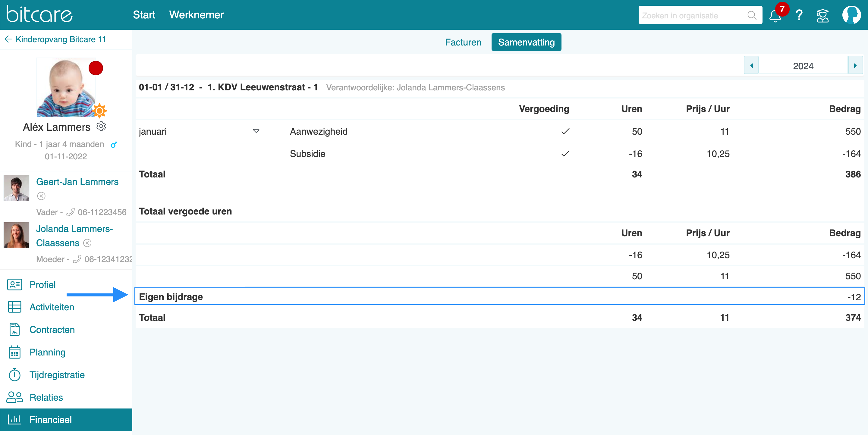The height and width of the screenshot is (435, 868).
Task: Open the academy graduation cap icon
Action: [x=822, y=15]
